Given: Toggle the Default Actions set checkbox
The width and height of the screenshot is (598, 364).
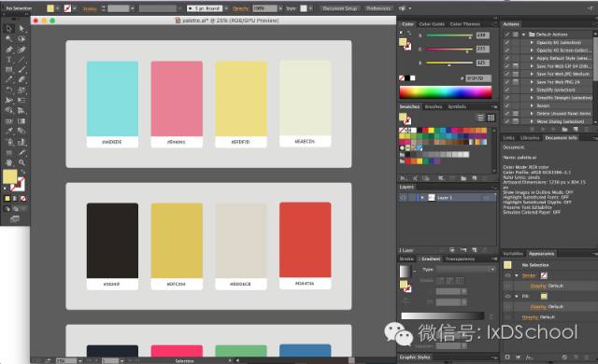Looking at the screenshot, I should (506, 35).
